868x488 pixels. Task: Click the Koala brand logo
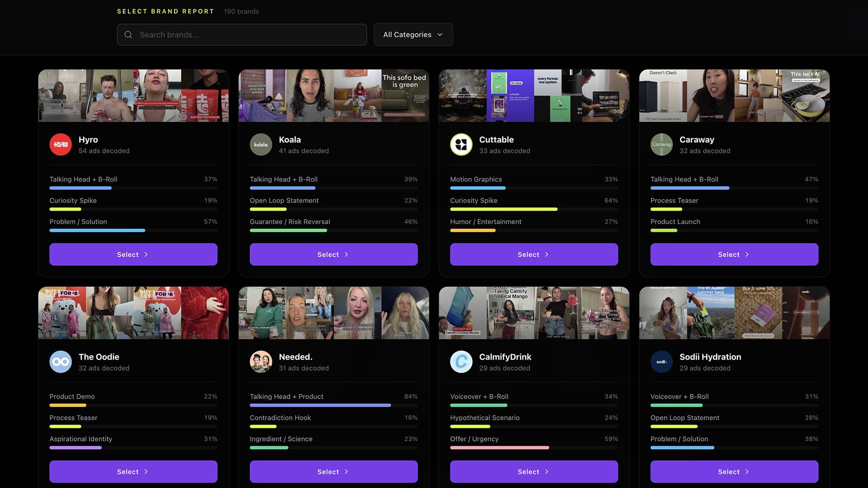click(x=261, y=145)
